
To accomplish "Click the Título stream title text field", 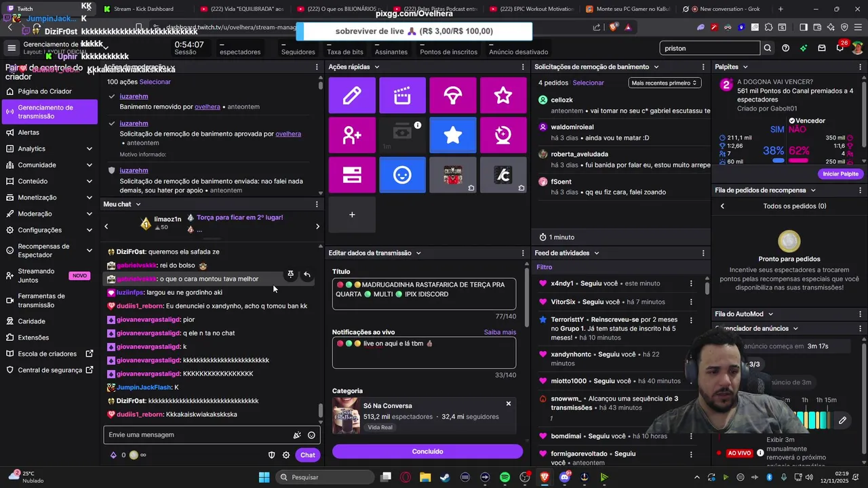I will (x=424, y=293).
